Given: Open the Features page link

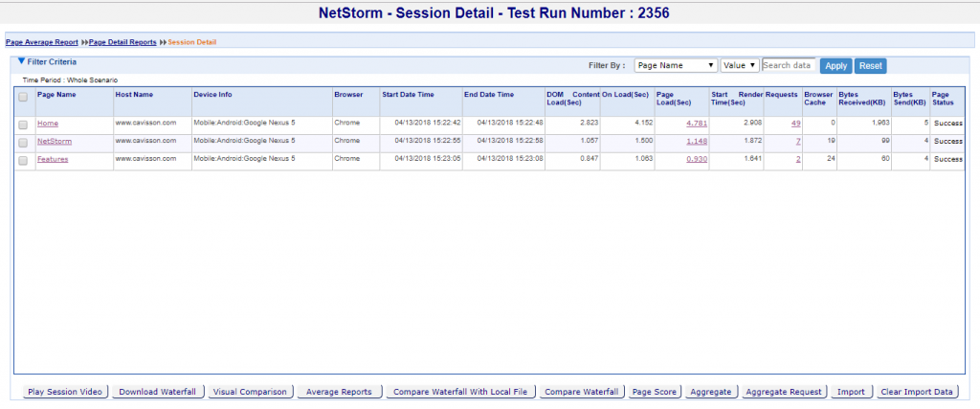Looking at the screenshot, I should click(54, 159).
